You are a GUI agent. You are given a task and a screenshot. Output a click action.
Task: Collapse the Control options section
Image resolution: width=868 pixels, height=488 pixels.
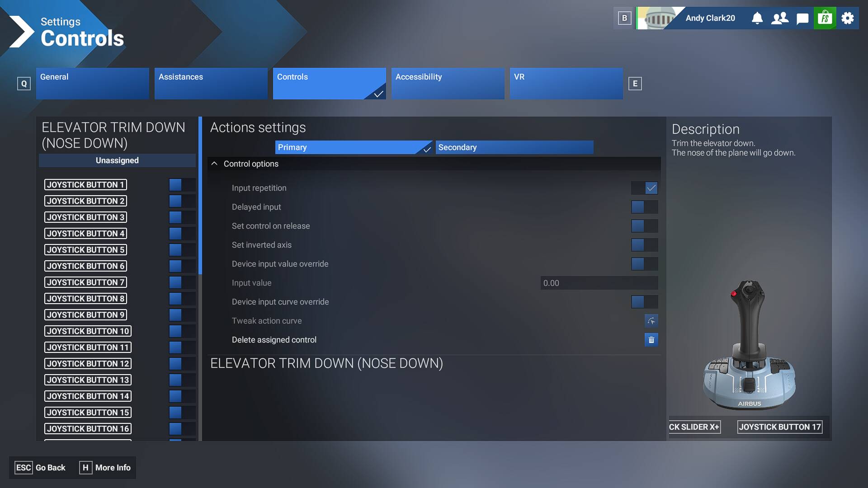[x=214, y=164]
